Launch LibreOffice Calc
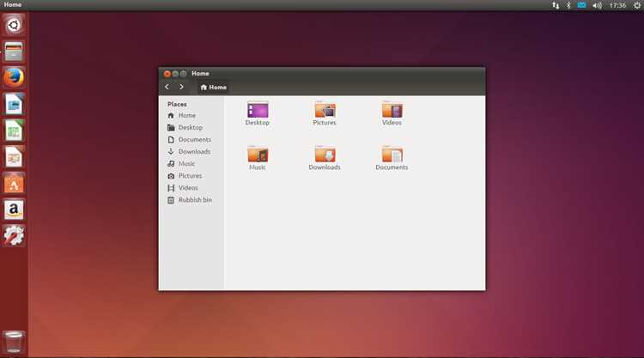Image resolution: width=644 pixels, height=358 pixels. [x=14, y=130]
